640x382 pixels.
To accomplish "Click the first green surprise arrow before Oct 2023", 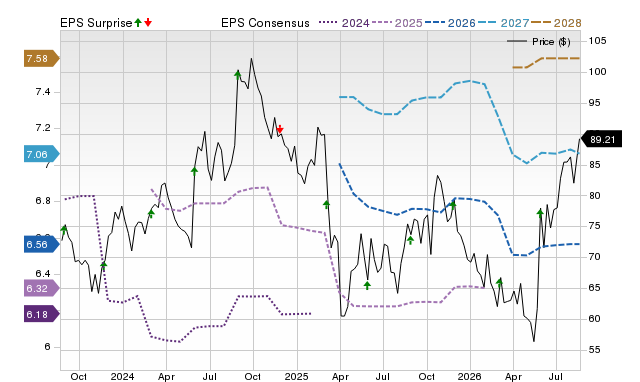I will (64, 229).
